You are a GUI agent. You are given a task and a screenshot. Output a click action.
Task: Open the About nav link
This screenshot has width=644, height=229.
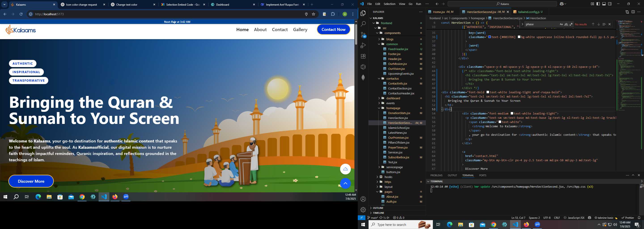pos(260,30)
